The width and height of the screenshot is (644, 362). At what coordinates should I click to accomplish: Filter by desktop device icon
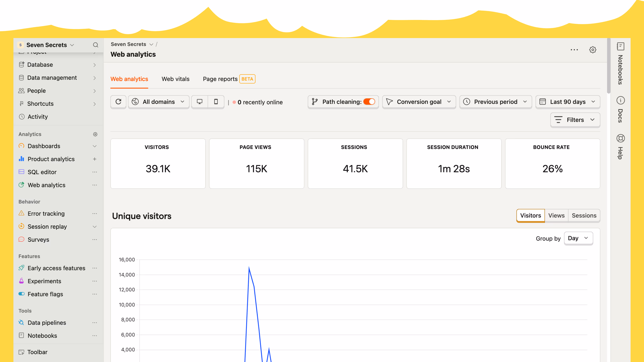point(200,102)
